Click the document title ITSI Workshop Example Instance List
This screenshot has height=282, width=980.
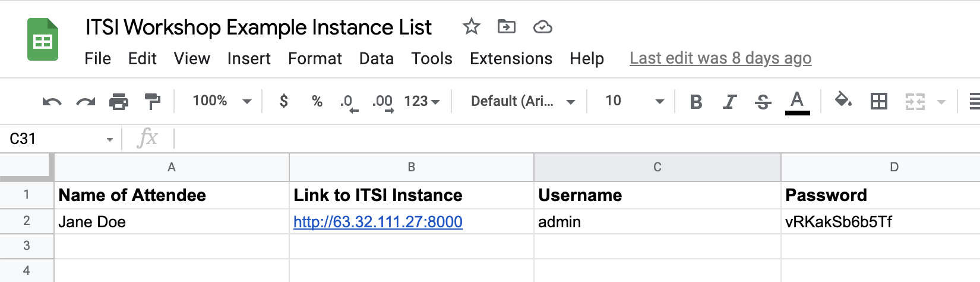click(x=258, y=27)
